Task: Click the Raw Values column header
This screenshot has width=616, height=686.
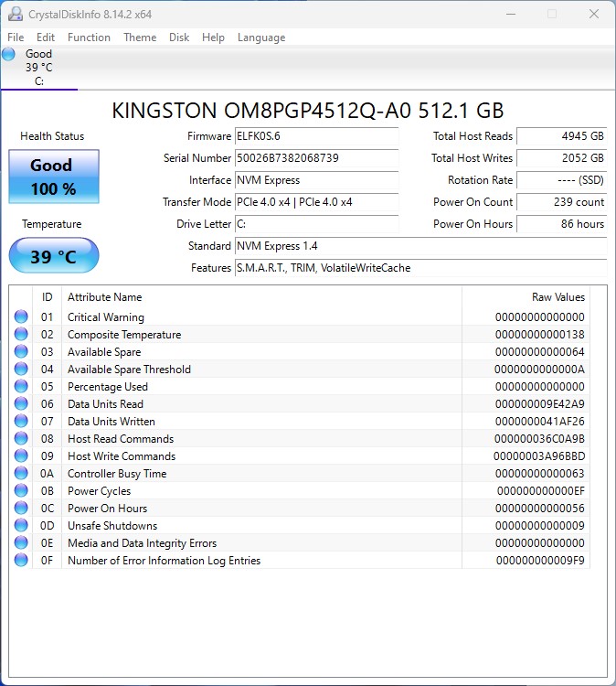Action: point(526,297)
